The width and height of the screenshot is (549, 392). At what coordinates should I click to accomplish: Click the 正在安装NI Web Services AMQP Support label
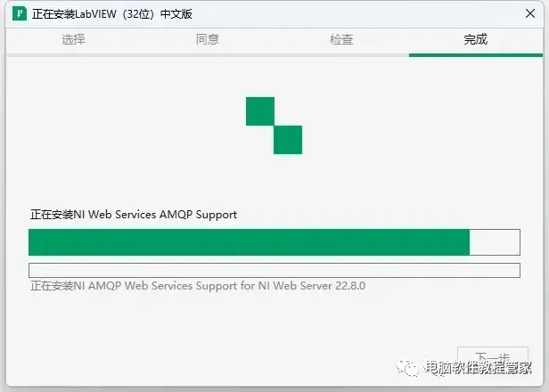134,215
